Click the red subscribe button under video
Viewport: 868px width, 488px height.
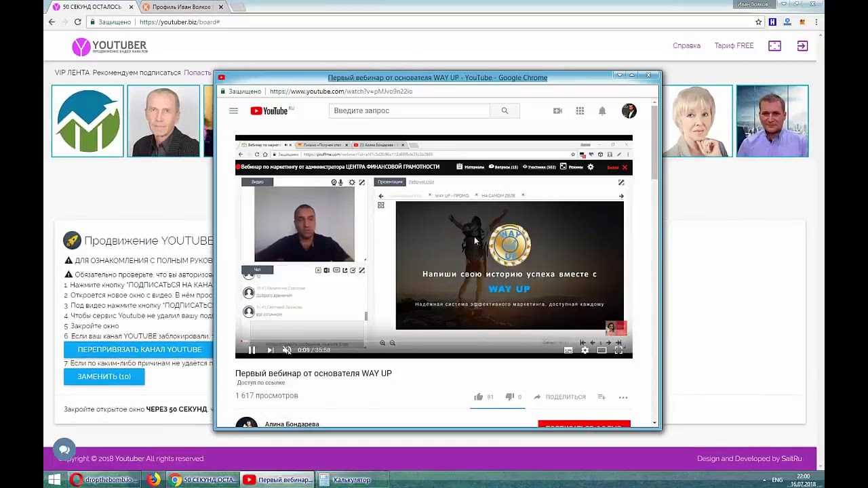584,425
